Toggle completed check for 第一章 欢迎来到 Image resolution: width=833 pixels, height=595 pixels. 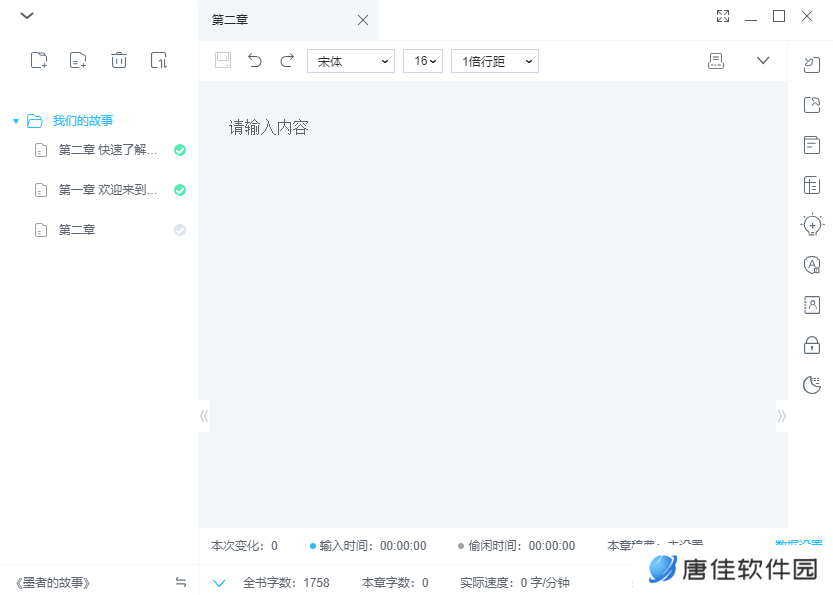point(180,190)
